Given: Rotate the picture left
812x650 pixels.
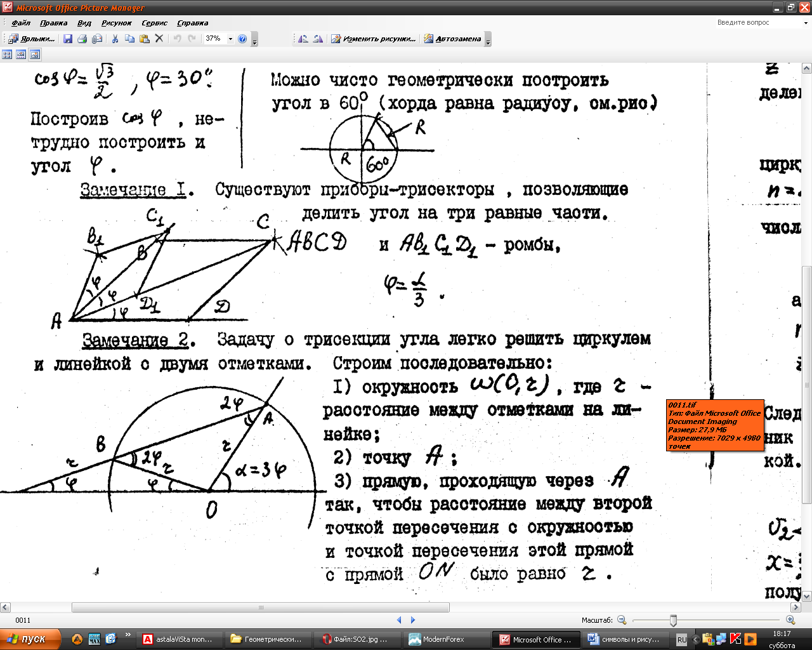Looking at the screenshot, I should (303, 39).
